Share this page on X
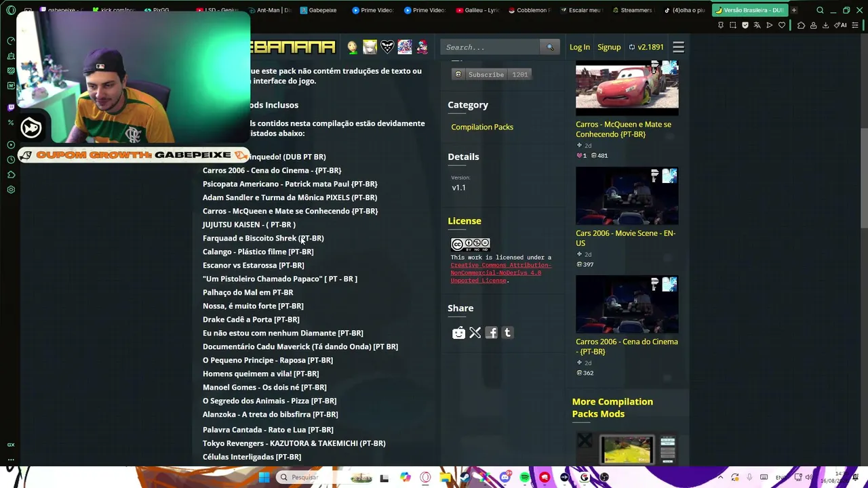868x488 pixels. coord(475,333)
